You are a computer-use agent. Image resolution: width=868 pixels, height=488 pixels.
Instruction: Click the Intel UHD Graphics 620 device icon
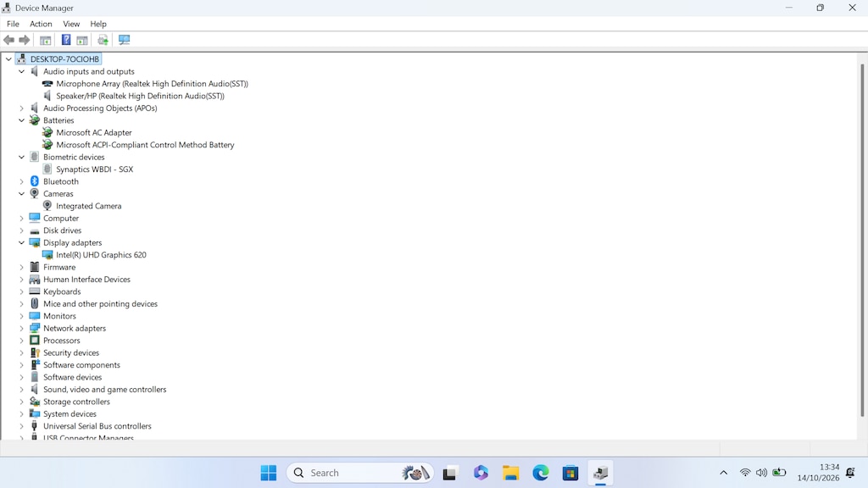pos(47,254)
